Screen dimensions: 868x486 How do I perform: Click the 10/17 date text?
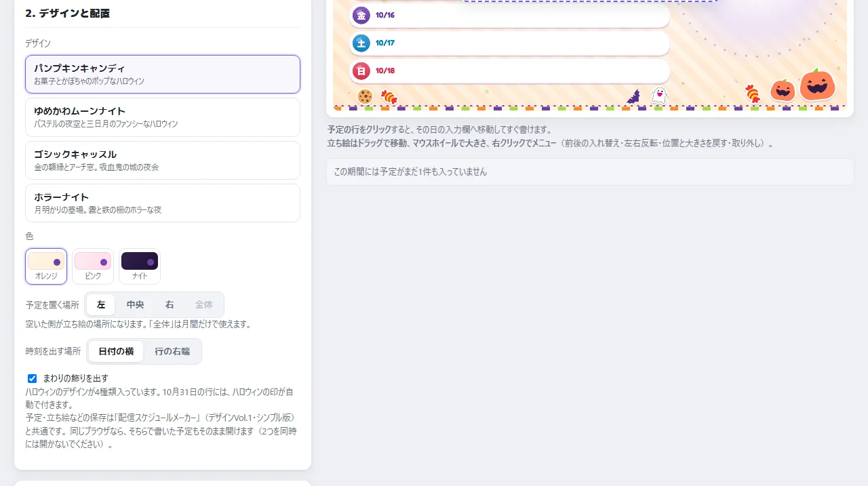pos(385,43)
